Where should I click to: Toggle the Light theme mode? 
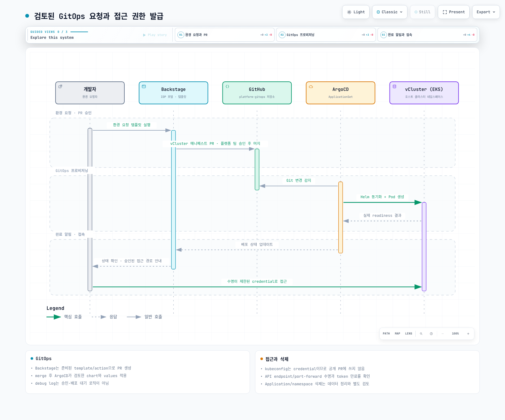coord(356,12)
